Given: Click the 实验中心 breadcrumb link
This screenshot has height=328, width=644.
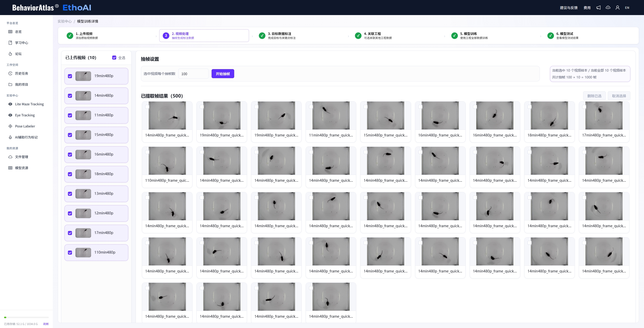Looking at the screenshot, I should [x=65, y=21].
